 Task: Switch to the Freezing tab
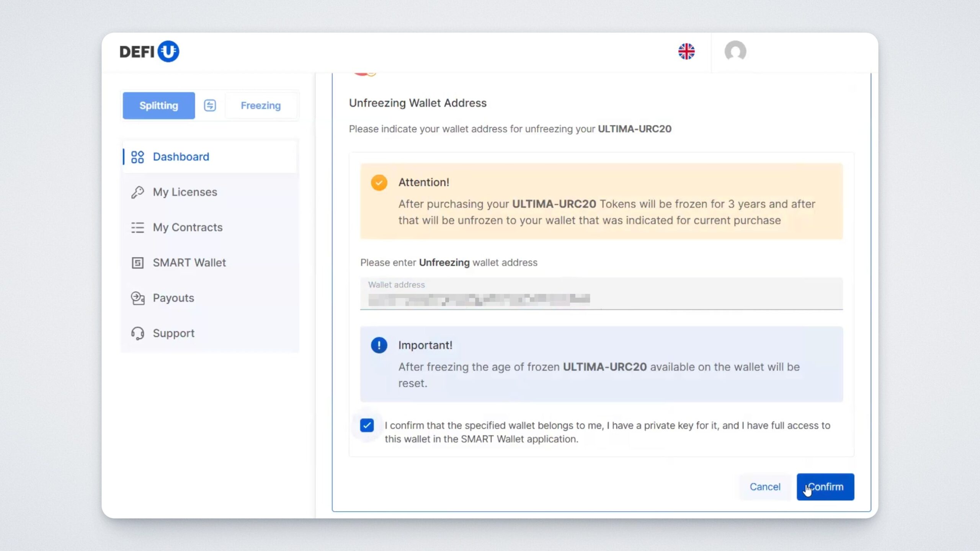(261, 106)
